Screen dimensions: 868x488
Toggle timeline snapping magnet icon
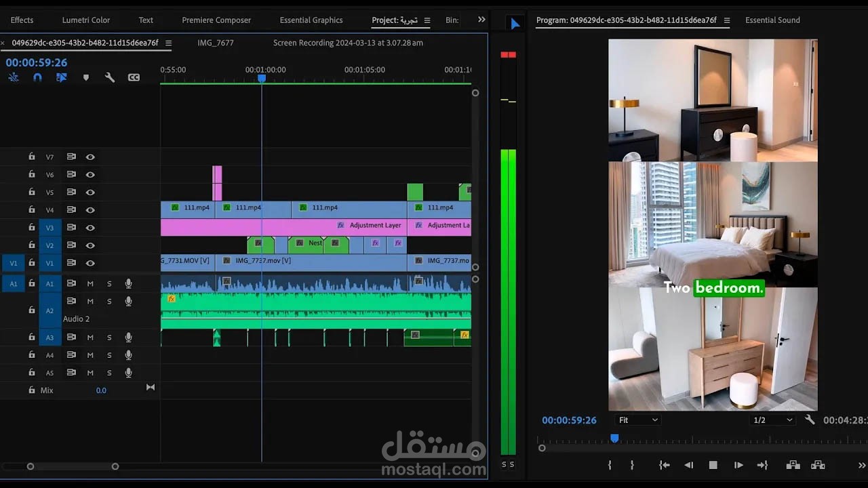pyautogui.click(x=37, y=77)
